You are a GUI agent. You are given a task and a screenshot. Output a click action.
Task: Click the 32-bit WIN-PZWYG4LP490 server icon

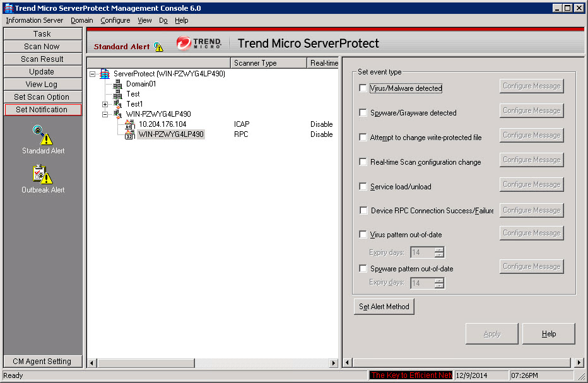(x=130, y=134)
